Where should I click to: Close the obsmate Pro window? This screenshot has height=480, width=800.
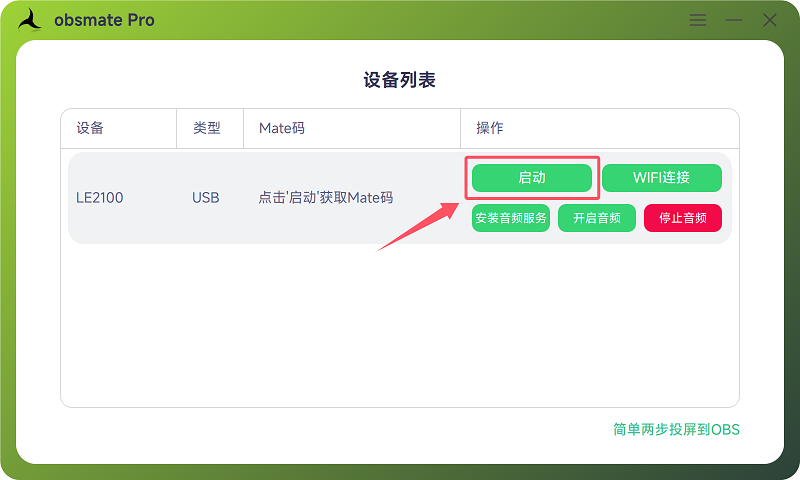pos(769,20)
